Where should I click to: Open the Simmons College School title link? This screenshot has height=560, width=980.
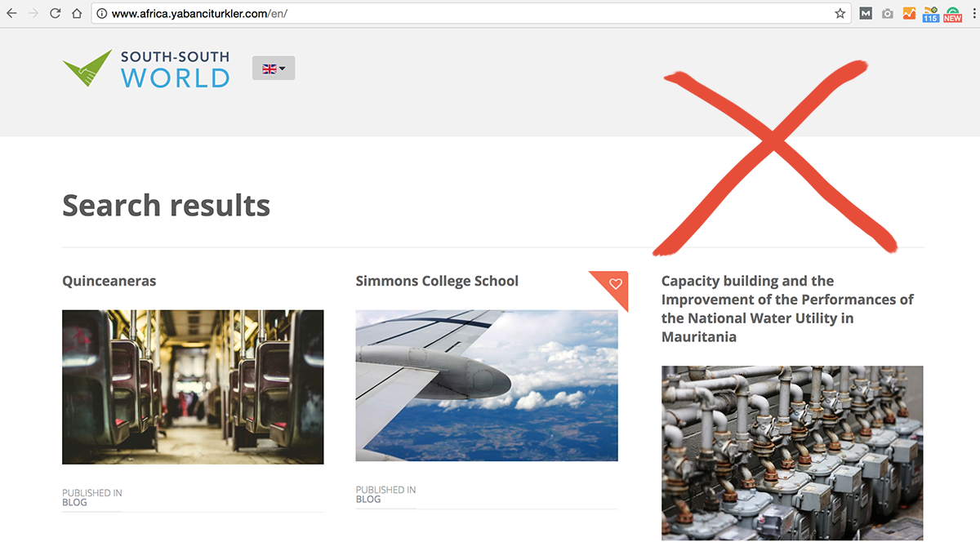pos(437,281)
